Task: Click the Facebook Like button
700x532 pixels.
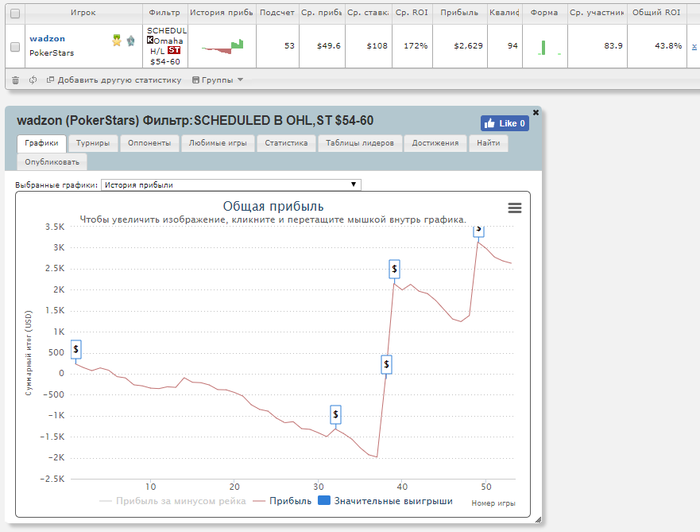Action: (505, 123)
